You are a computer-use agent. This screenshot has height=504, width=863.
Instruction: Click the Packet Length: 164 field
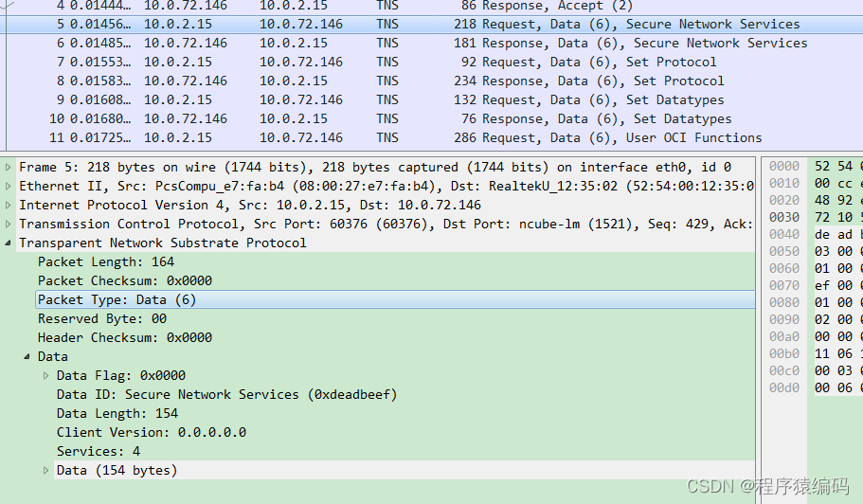(106, 261)
